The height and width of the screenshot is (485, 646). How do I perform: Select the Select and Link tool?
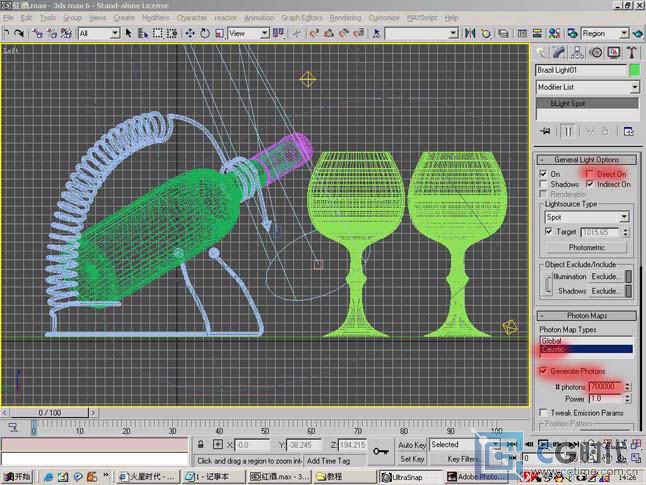tap(37, 33)
